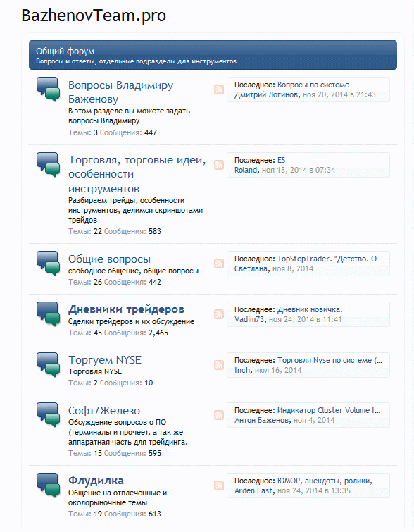Click description text Сделки трейдеров и их обсуждение
414x532 pixels.
pyautogui.click(x=131, y=321)
